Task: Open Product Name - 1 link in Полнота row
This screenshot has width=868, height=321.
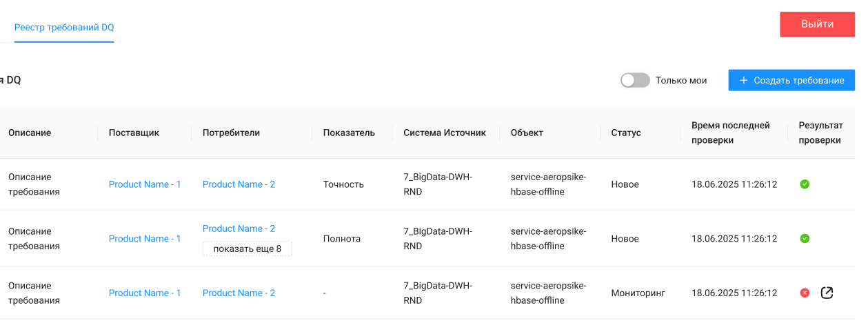Action: point(145,239)
